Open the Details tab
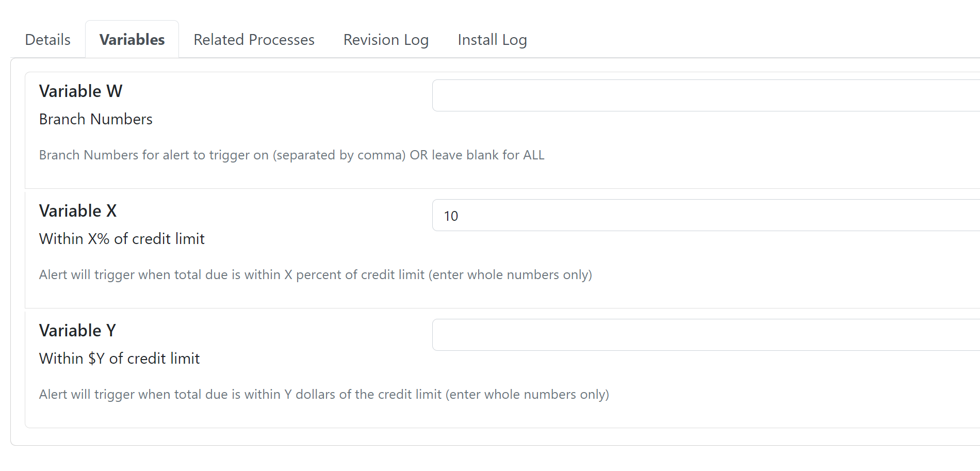 (47, 40)
